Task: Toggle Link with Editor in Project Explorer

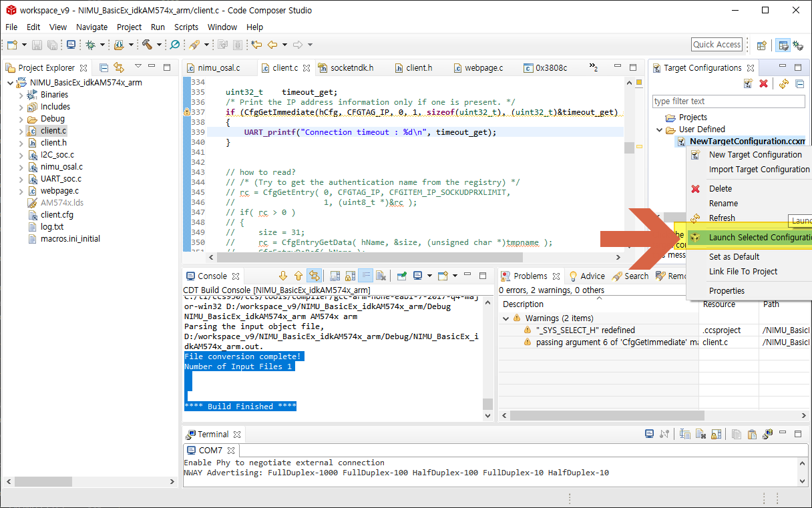Action: (x=119, y=67)
